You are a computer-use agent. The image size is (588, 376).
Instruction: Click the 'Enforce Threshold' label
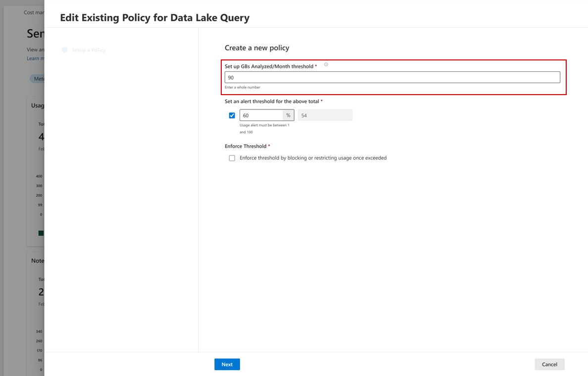[x=245, y=146]
